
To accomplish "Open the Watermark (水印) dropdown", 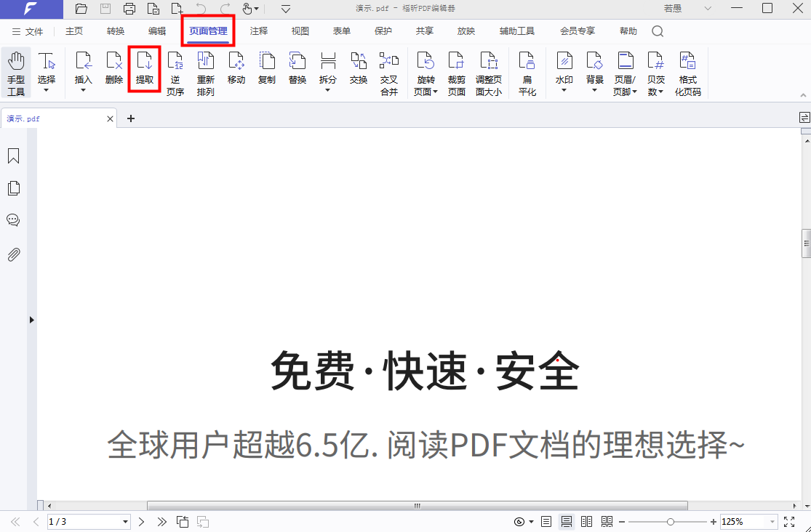I will pos(564,90).
